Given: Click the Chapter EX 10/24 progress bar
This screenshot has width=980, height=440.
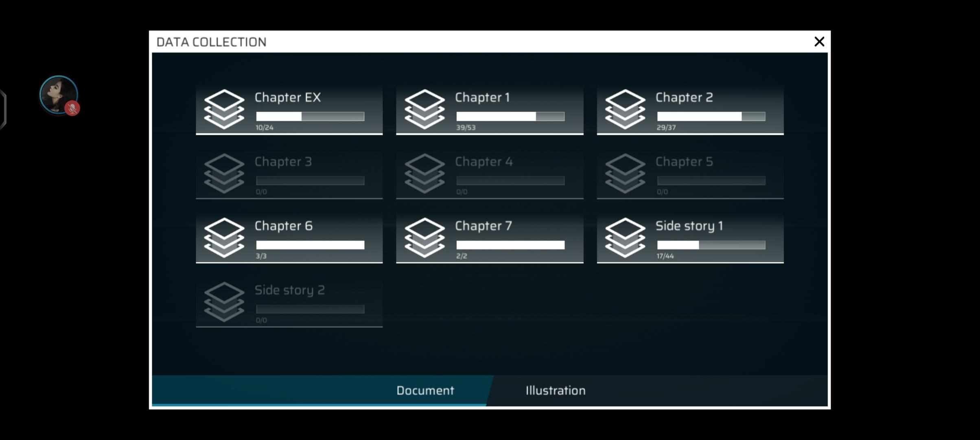Looking at the screenshot, I should pyautogui.click(x=310, y=117).
